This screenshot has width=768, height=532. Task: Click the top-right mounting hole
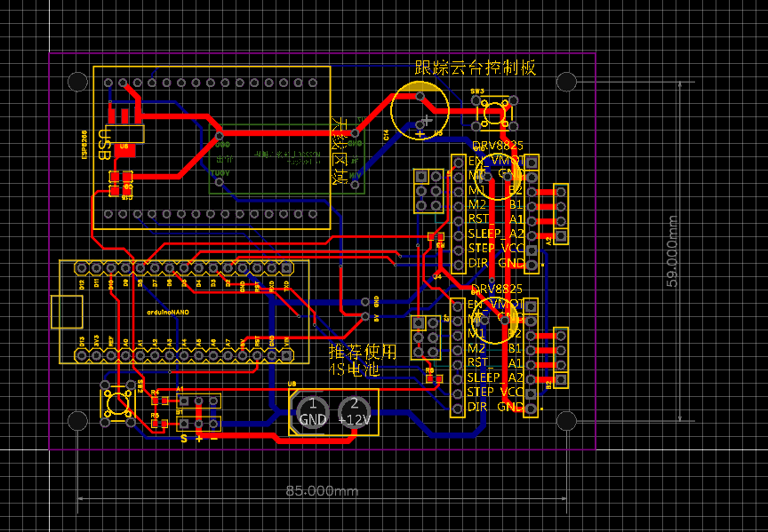[x=567, y=82]
